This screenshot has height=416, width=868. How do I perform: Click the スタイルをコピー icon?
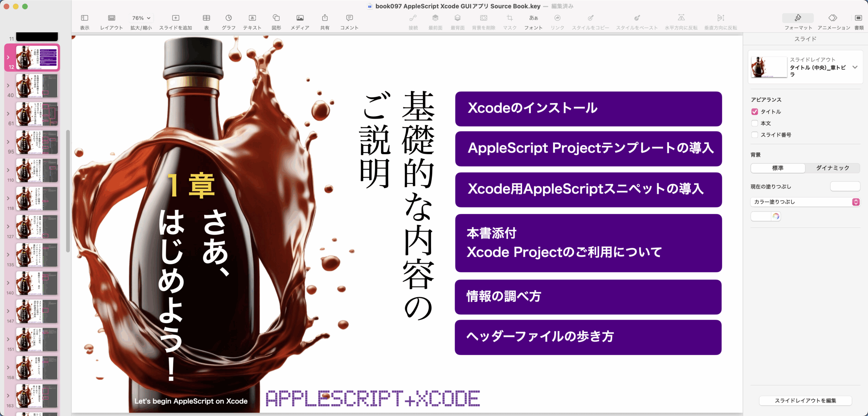tap(591, 18)
